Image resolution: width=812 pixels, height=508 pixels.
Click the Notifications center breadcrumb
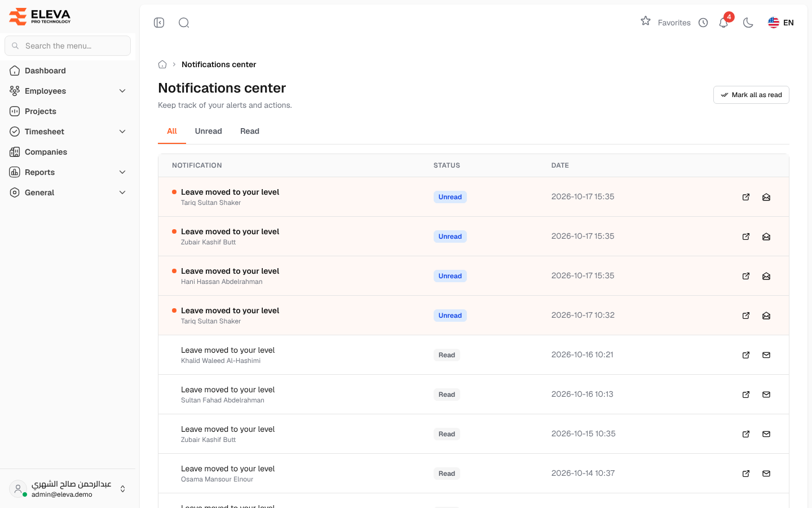(x=219, y=64)
